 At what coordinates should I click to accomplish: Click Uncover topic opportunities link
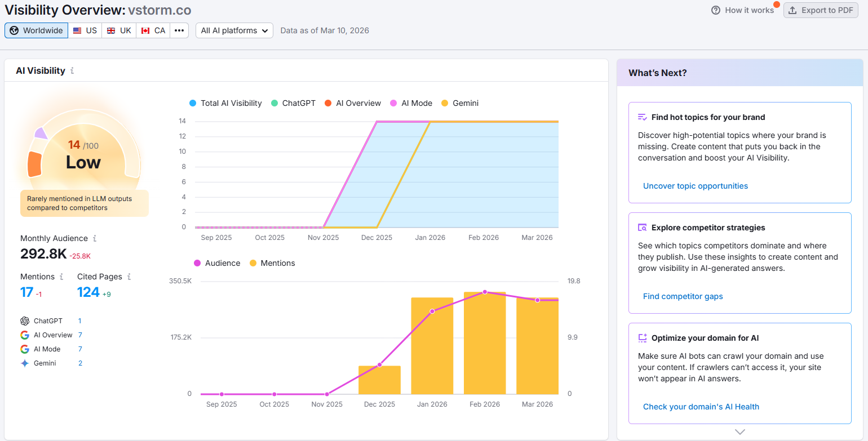pos(696,186)
